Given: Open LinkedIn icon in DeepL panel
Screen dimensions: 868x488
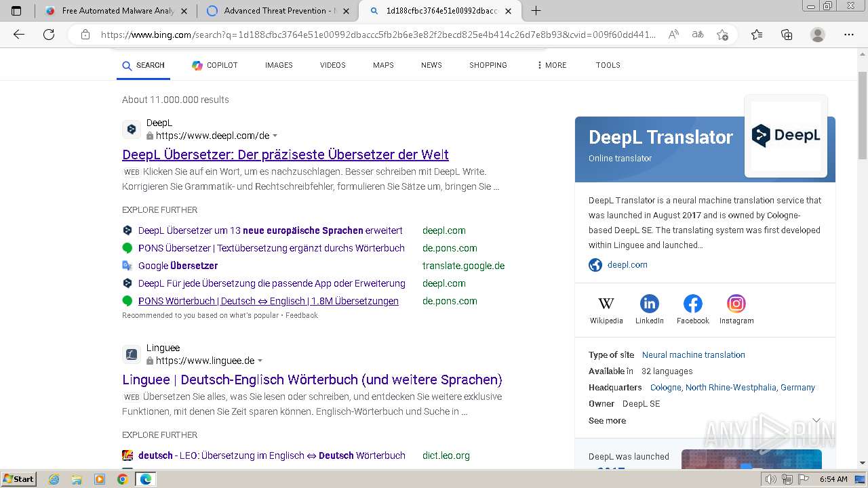Looking at the screenshot, I should (x=650, y=304).
